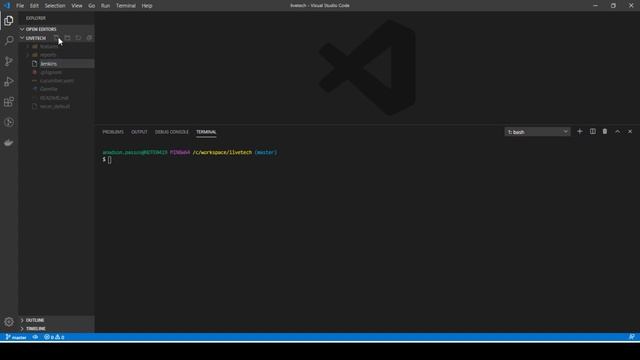Screen dimensions: 640x360
Task: Open the Manage gear icon
Action: pos(9,322)
